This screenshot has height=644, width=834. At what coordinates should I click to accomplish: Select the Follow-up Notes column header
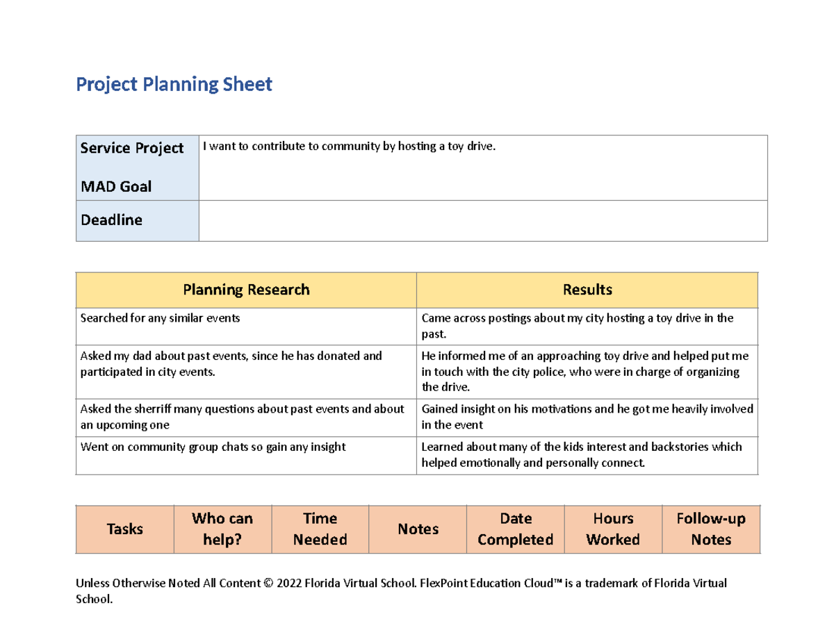712,529
